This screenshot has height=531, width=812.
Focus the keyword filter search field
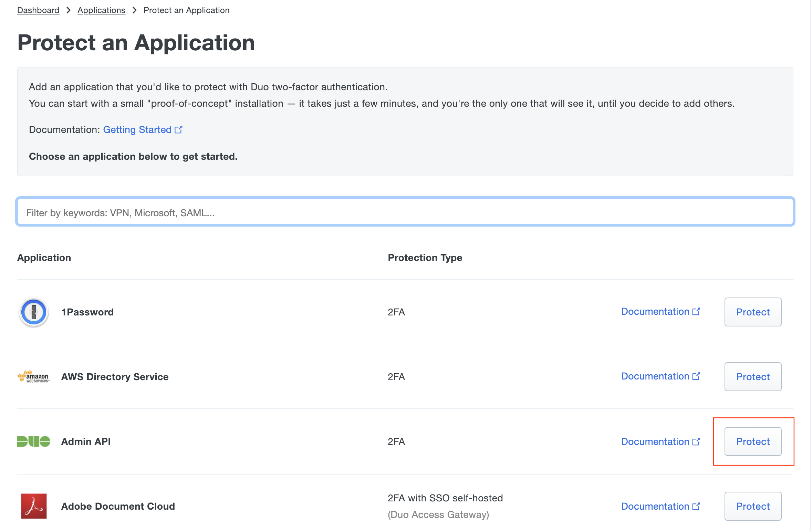(405, 212)
